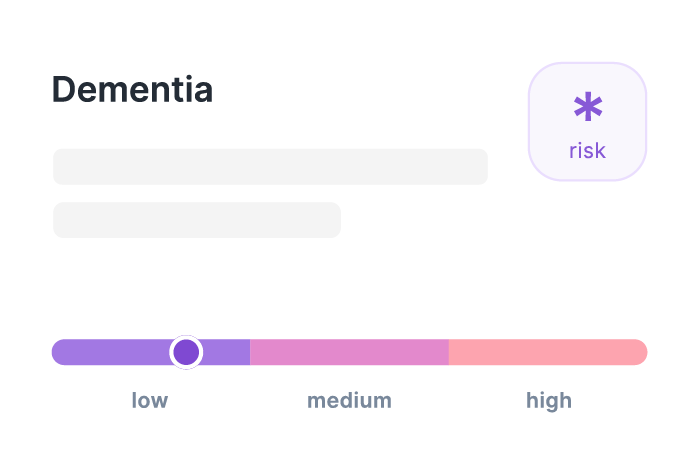Click the purple bar right of the handle
The height and width of the screenshot is (476, 699).
(x=227, y=352)
